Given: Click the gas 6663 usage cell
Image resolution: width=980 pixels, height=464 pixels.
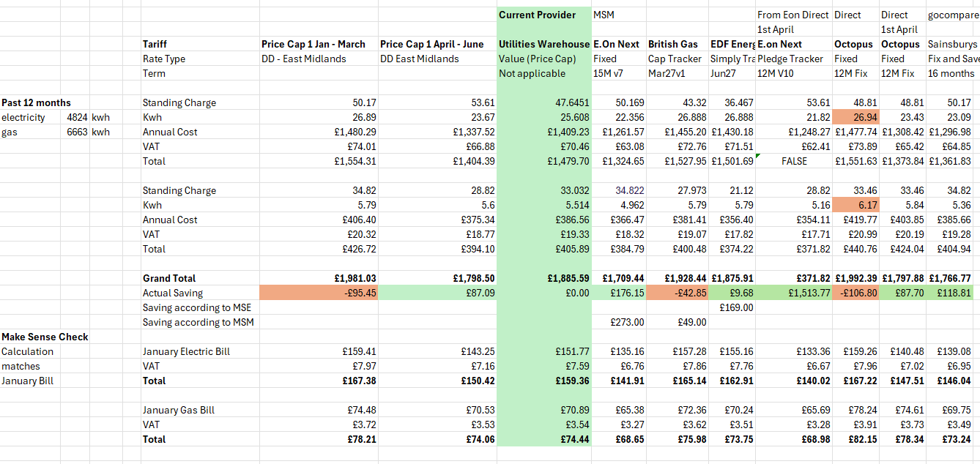Looking at the screenshot, I should [77, 132].
